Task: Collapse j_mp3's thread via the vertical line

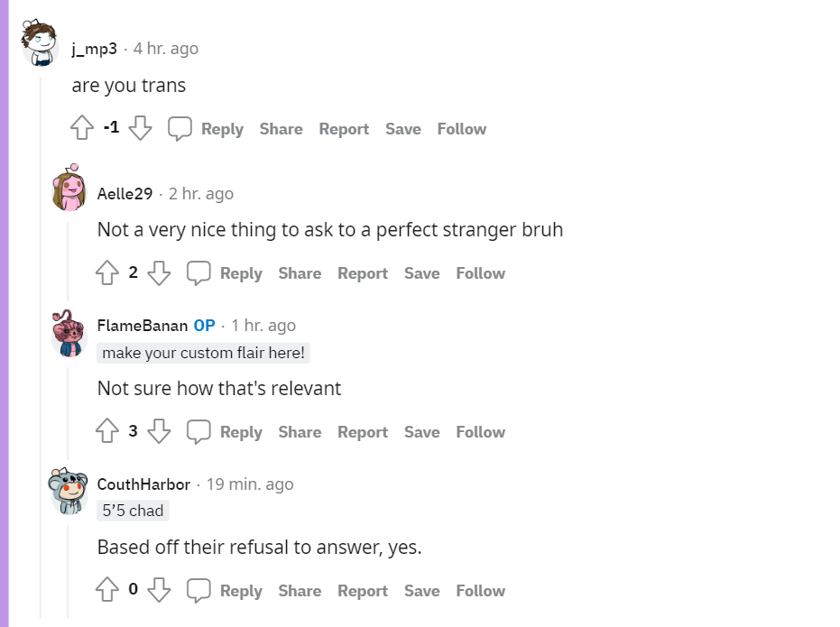Action: [42, 347]
